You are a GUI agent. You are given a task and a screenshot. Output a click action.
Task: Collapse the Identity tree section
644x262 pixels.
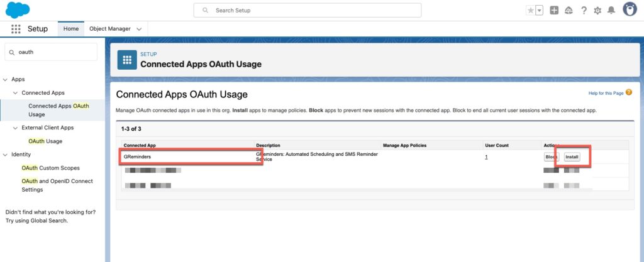point(5,155)
